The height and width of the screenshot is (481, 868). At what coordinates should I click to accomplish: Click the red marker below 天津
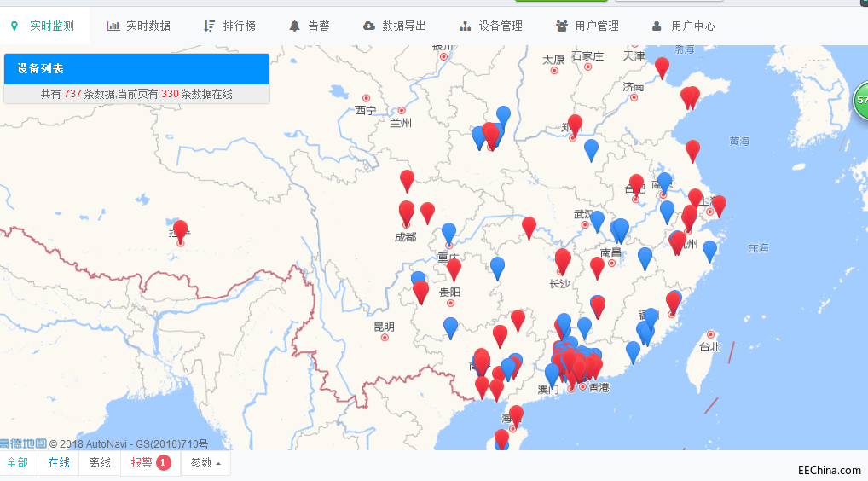click(662, 67)
